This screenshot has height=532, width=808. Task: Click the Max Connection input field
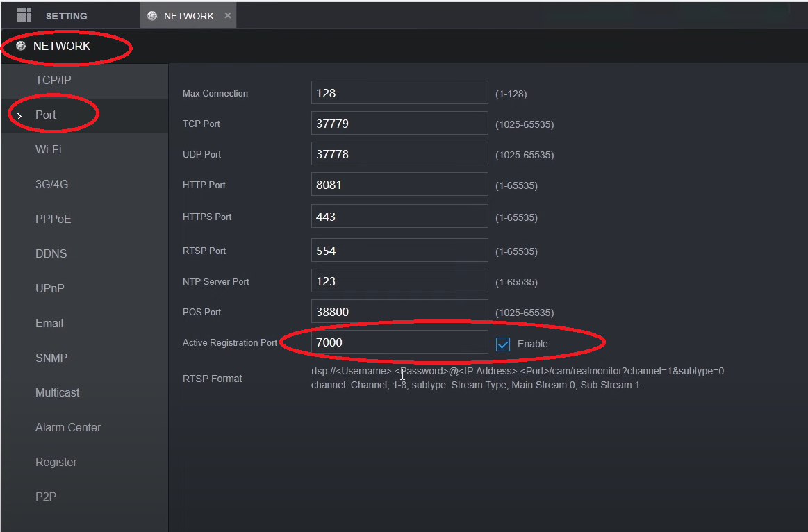(399, 93)
